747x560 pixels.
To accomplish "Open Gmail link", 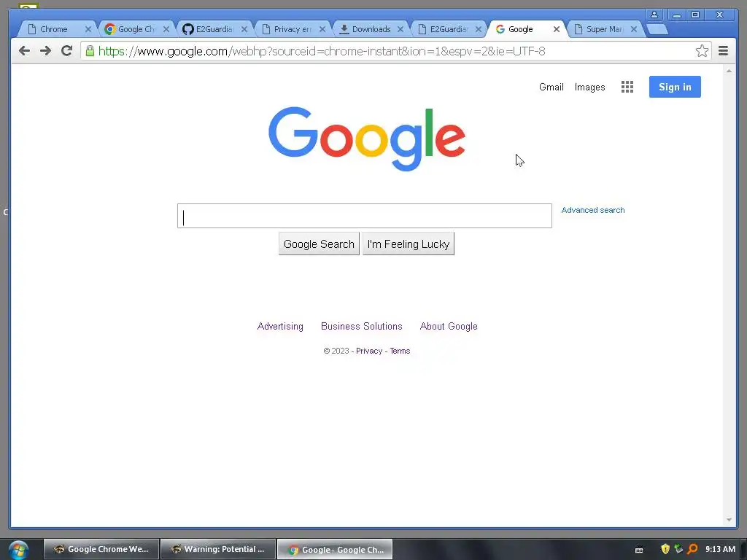I will 551,87.
